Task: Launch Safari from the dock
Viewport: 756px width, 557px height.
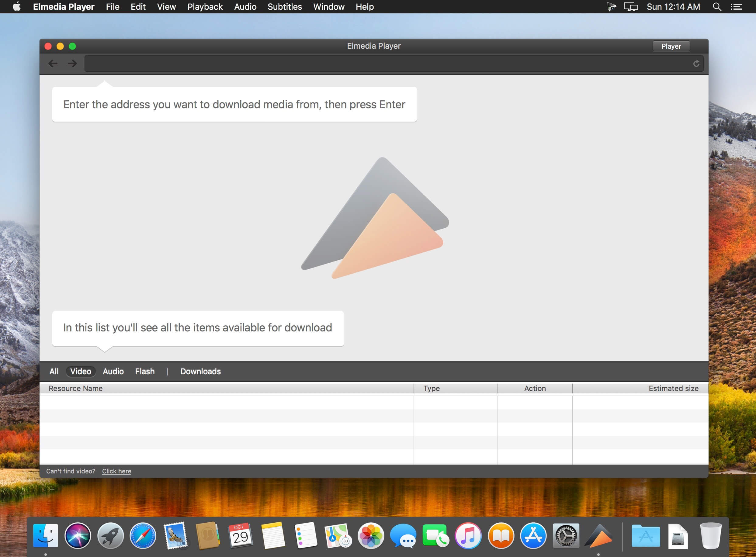Action: (x=143, y=536)
